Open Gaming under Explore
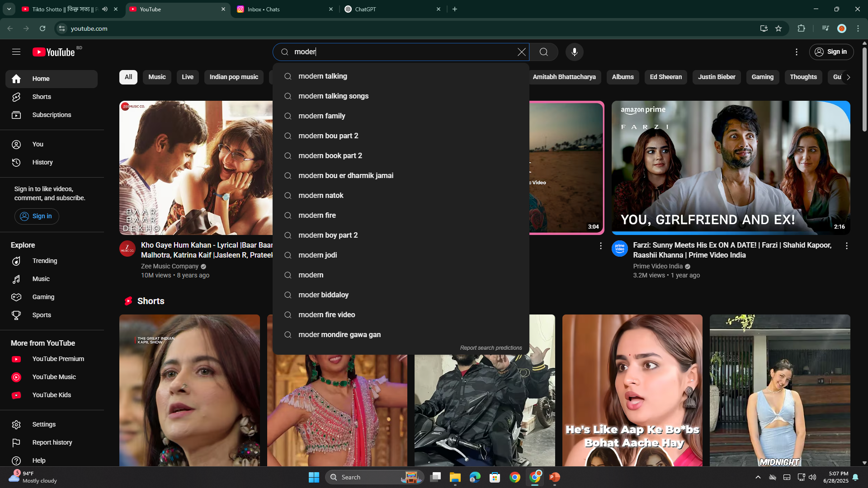The image size is (868, 488). point(52,297)
